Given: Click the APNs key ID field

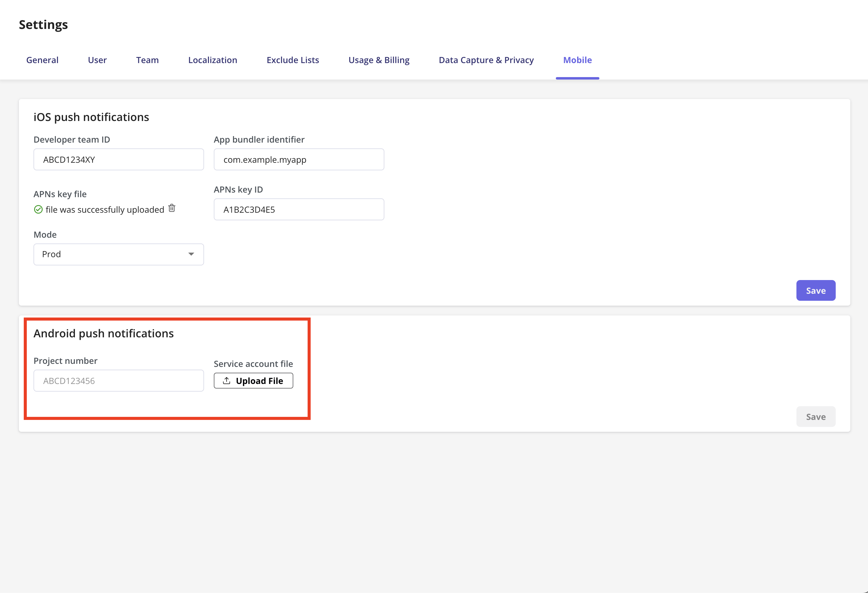Looking at the screenshot, I should click(298, 209).
